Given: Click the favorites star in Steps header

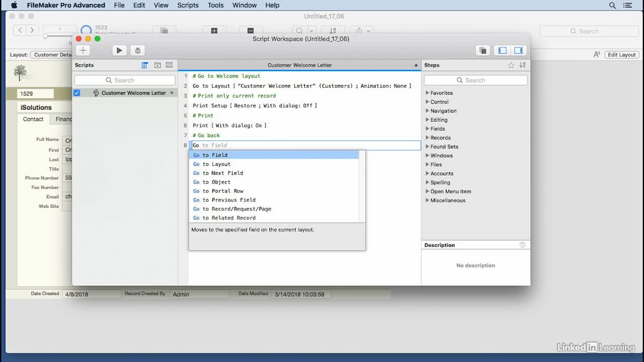Looking at the screenshot, I should (x=511, y=65).
